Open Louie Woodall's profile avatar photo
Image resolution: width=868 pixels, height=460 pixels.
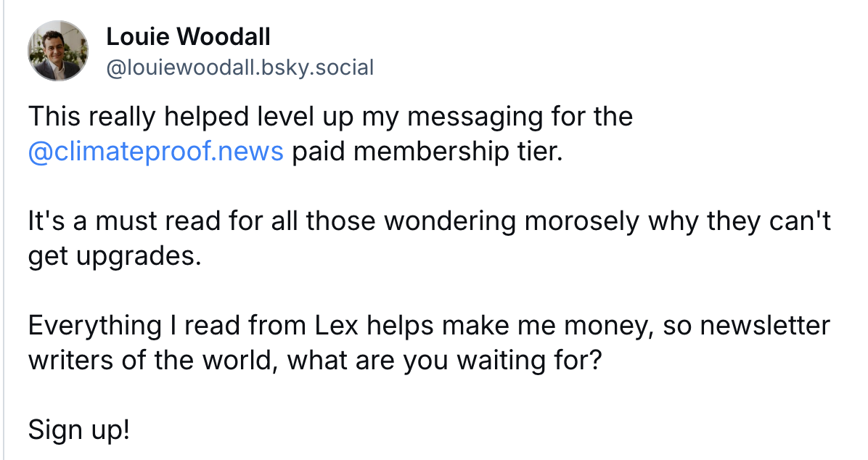(58, 51)
